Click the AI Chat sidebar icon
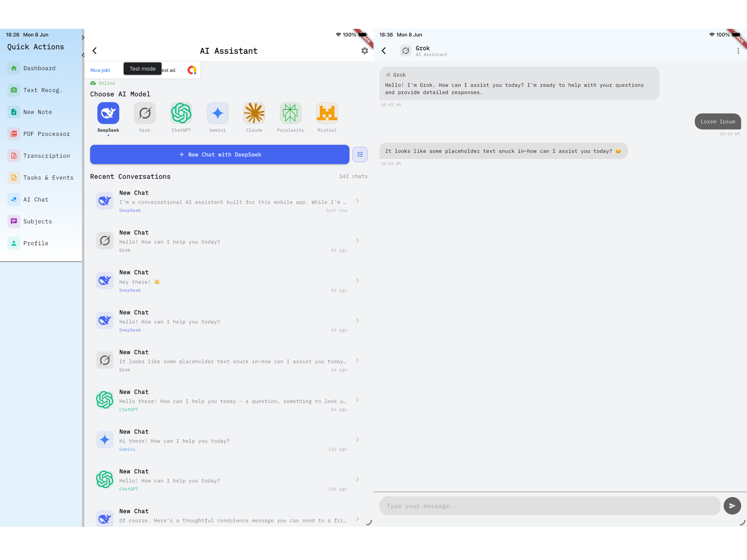The height and width of the screenshot is (560, 747). tap(14, 199)
